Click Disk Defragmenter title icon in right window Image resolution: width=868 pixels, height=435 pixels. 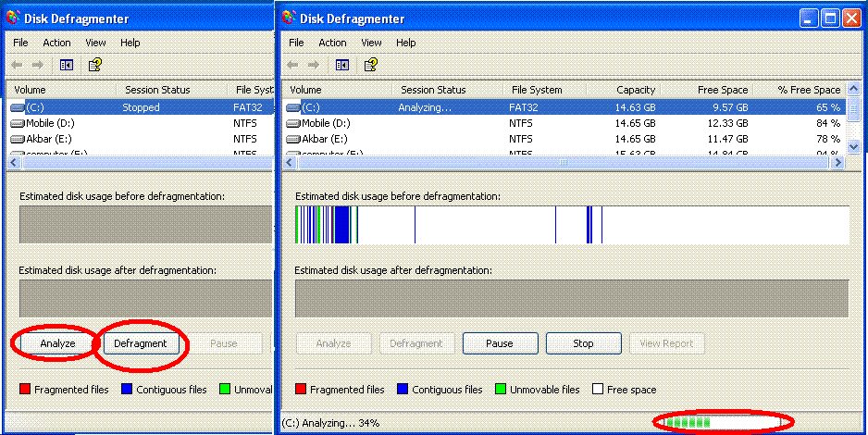click(289, 19)
